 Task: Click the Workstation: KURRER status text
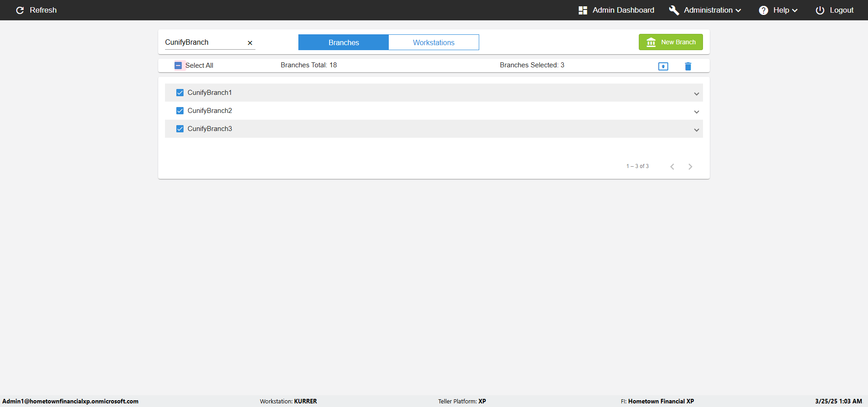[x=288, y=401]
